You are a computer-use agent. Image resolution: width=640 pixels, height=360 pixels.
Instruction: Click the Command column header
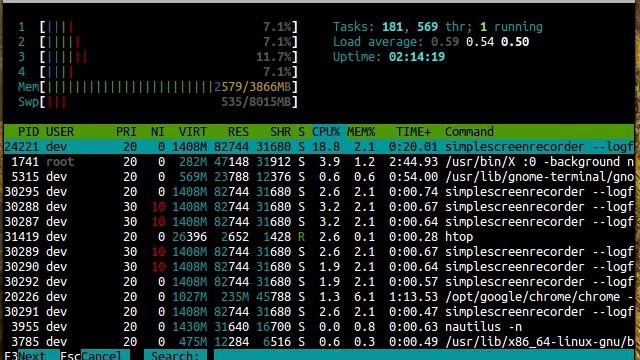(x=469, y=132)
